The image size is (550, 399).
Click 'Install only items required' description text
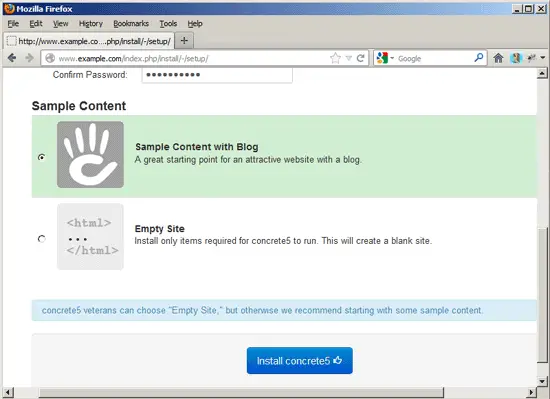click(x=283, y=241)
